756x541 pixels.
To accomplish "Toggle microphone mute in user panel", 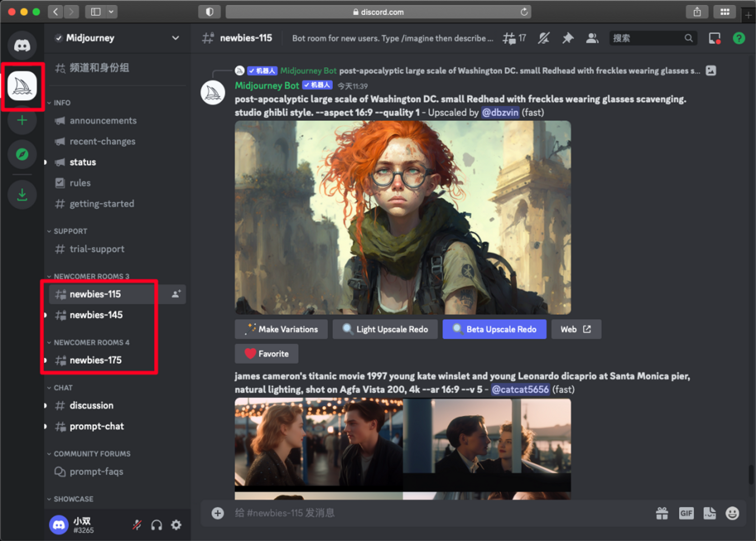I will [x=137, y=525].
